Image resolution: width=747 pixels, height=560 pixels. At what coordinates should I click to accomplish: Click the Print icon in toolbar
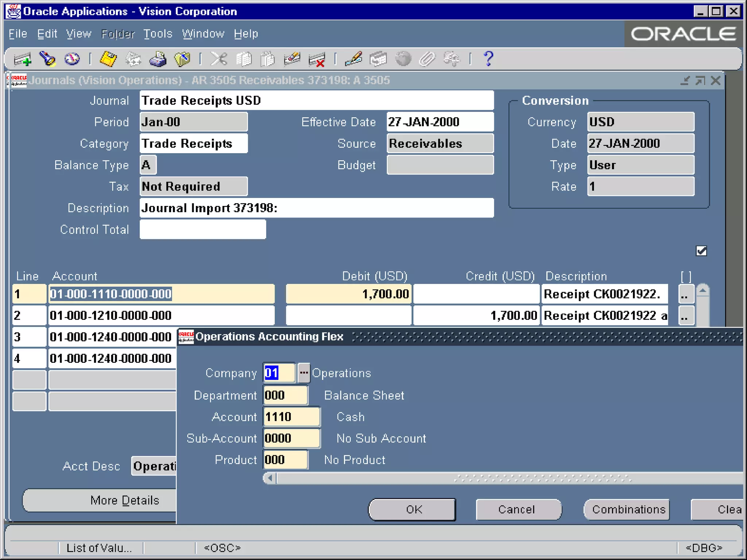click(158, 59)
